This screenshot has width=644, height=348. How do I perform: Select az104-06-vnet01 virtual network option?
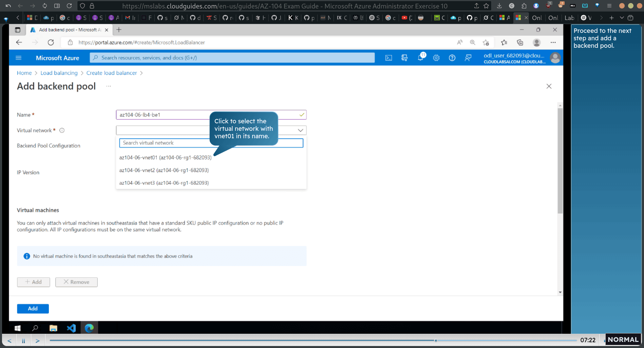pyautogui.click(x=165, y=158)
